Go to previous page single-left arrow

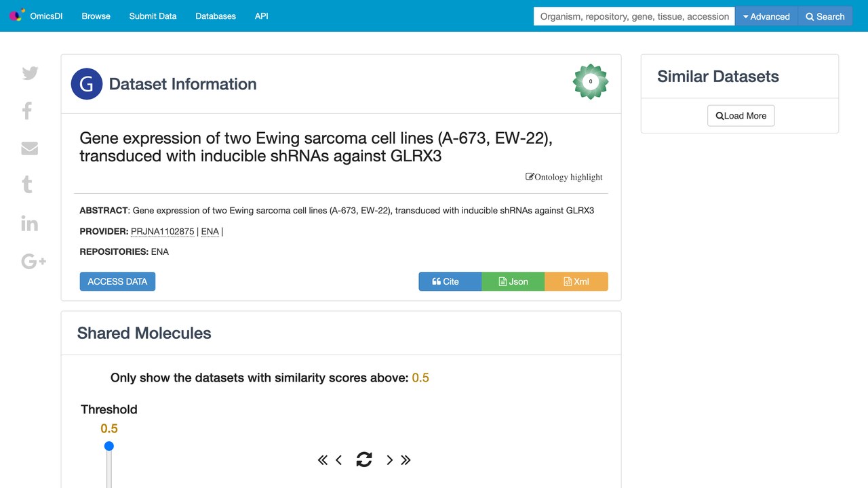pyautogui.click(x=339, y=460)
